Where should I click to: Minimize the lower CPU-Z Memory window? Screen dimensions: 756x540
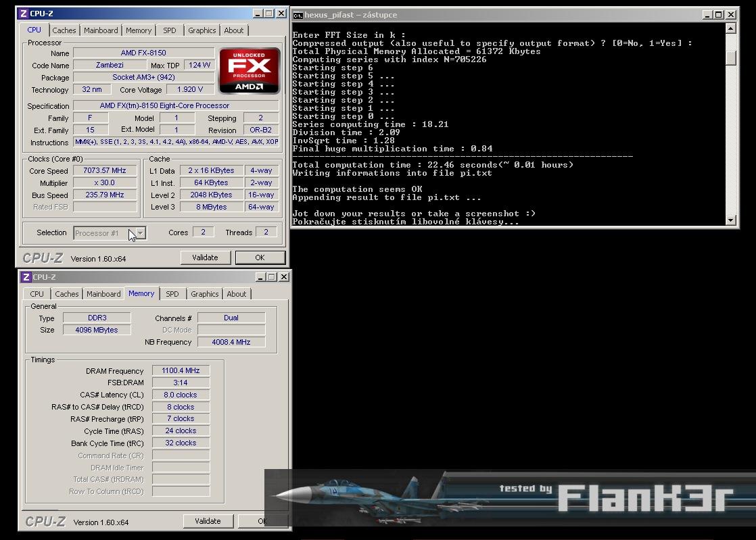260,277
